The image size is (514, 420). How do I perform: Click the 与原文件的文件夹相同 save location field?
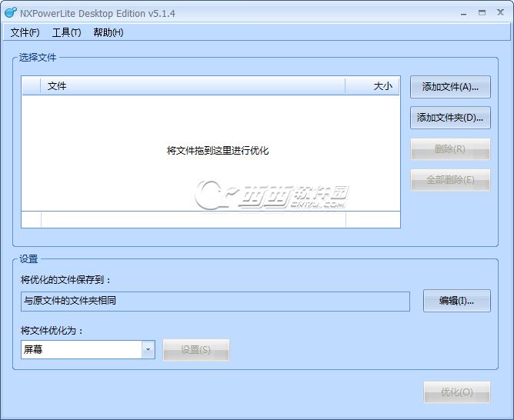coord(215,301)
